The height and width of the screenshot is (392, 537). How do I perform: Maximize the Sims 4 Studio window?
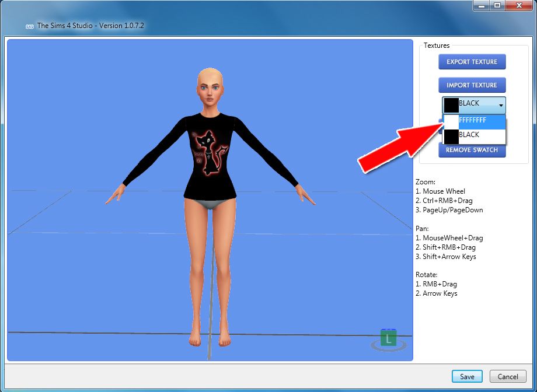[x=497, y=5]
